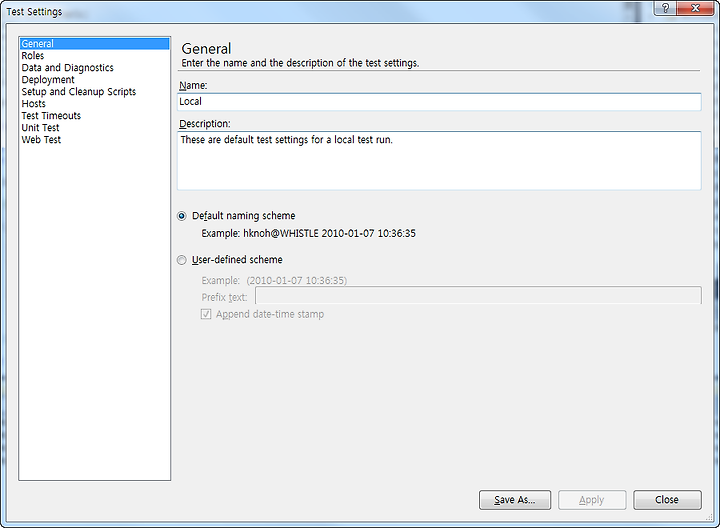Image resolution: width=720 pixels, height=528 pixels.
Task: Click the Close button at bottom
Action: pyautogui.click(x=667, y=500)
